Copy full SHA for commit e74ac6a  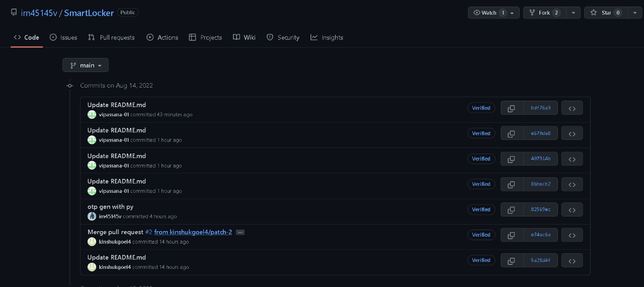click(512, 235)
